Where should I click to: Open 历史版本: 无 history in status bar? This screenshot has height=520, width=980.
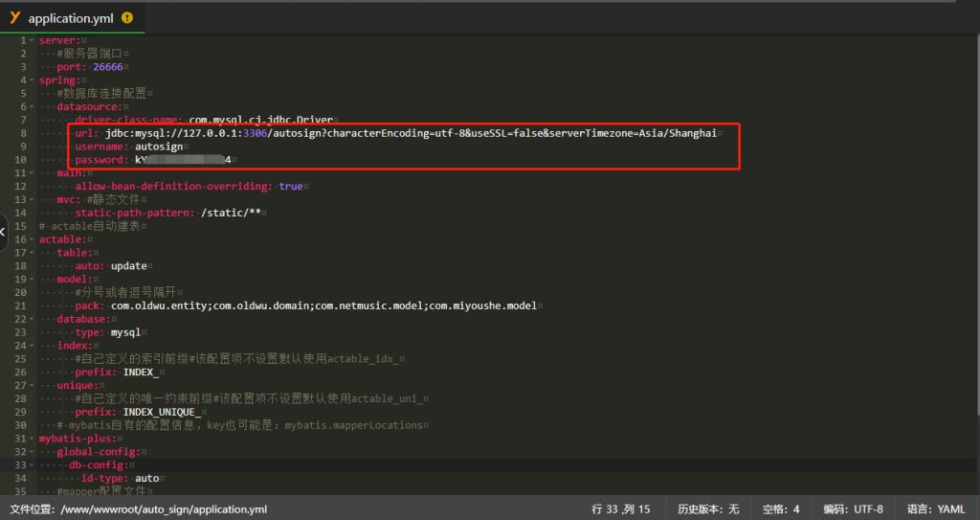pyautogui.click(x=708, y=509)
